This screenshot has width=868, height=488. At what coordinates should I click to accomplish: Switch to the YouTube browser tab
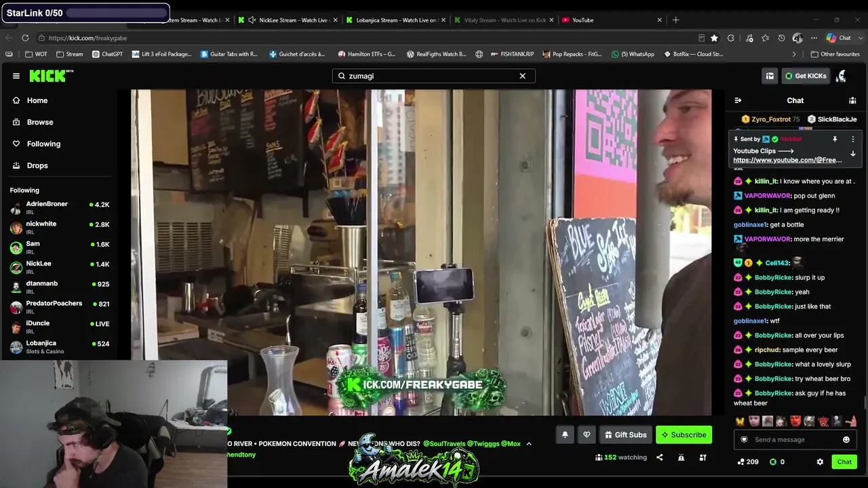612,20
